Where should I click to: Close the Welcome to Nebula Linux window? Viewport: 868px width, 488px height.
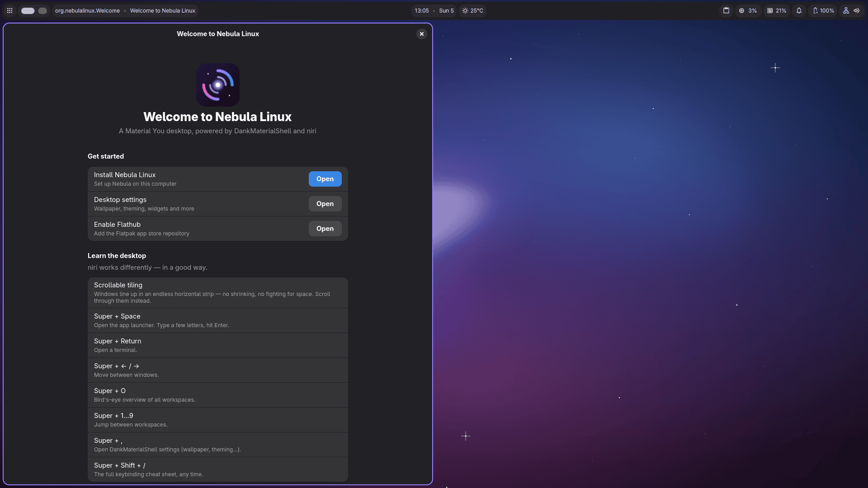(x=421, y=34)
